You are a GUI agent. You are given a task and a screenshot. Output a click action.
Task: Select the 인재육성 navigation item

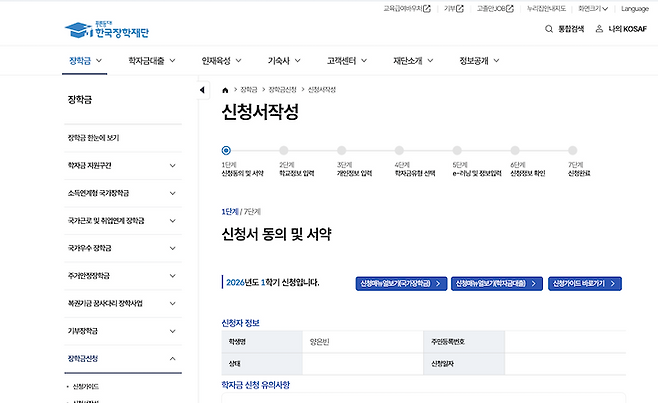click(216, 60)
